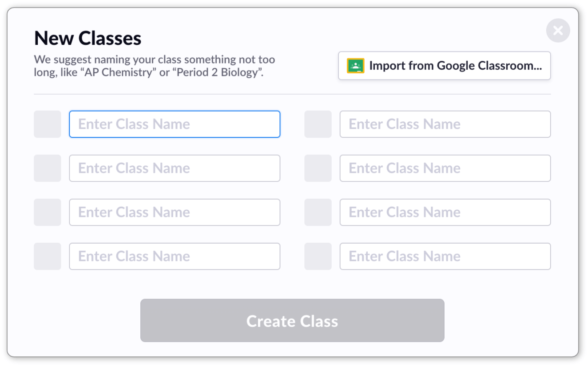Select the third right-column Enter Class Name field

(445, 212)
